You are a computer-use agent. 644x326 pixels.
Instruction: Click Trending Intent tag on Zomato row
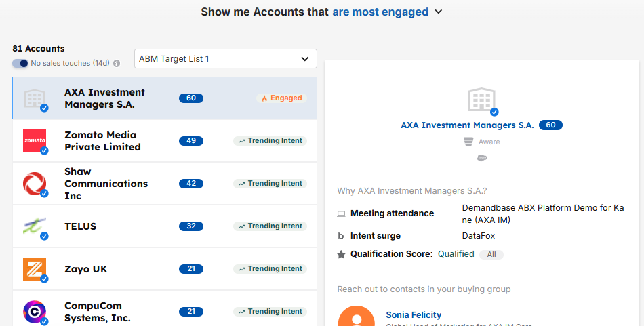[270, 141]
